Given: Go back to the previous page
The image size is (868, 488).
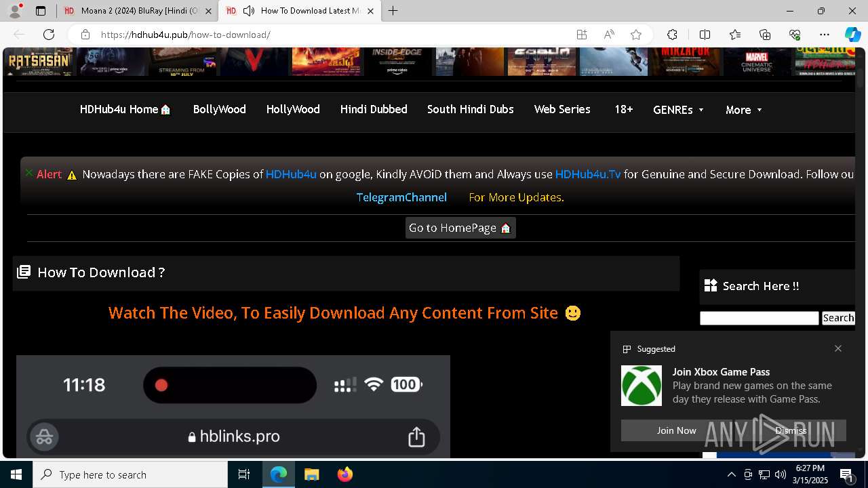Looking at the screenshot, I should tap(19, 35).
